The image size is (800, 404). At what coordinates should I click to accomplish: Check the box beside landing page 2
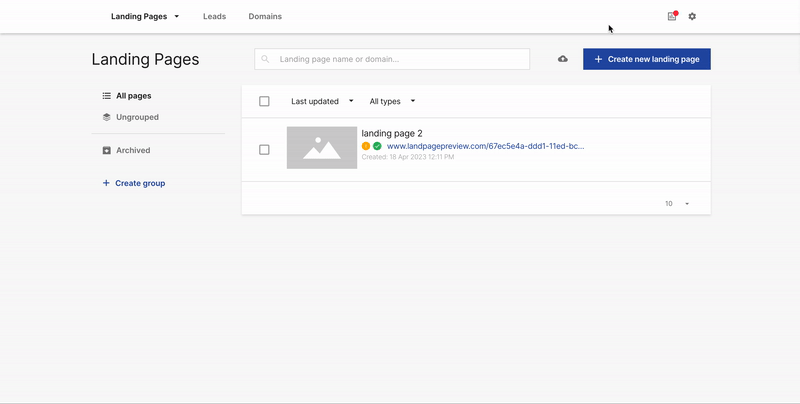click(264, 149)
